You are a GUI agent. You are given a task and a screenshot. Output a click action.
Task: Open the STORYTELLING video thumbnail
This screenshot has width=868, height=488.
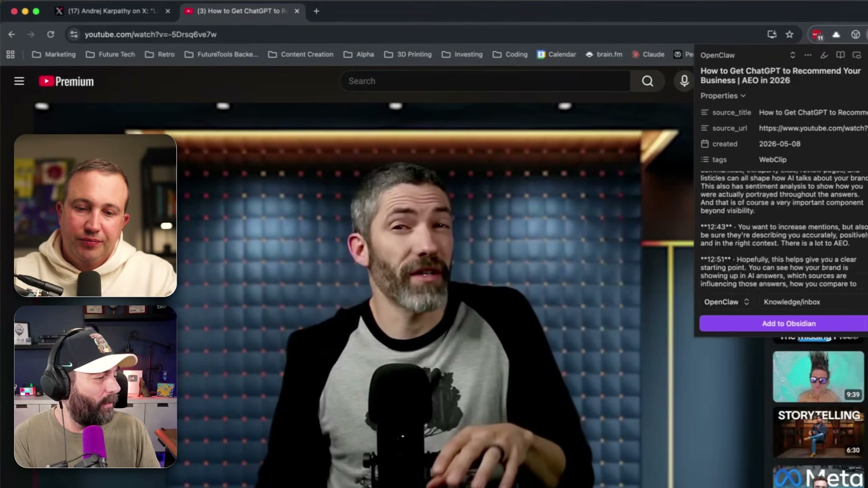(818, 432)
